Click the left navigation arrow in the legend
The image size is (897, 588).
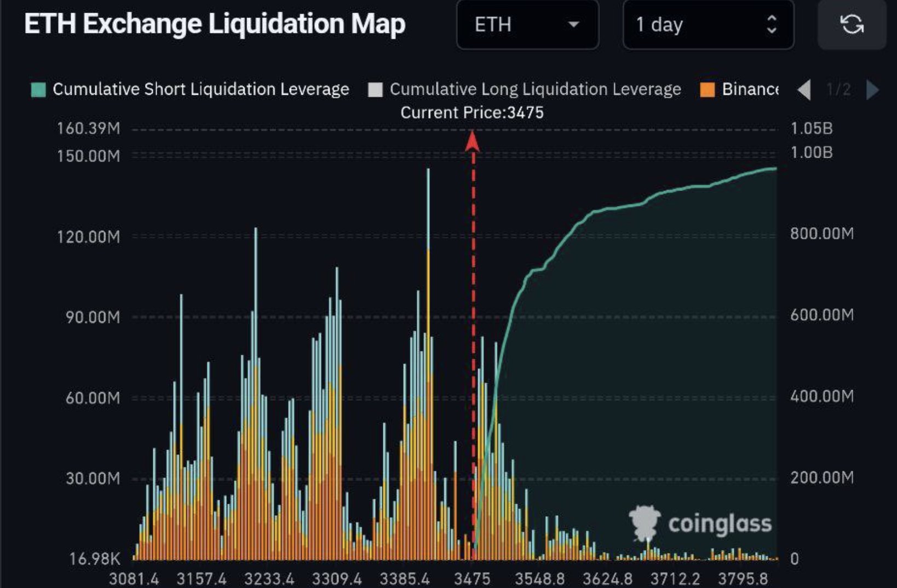(x=804, y=90)
